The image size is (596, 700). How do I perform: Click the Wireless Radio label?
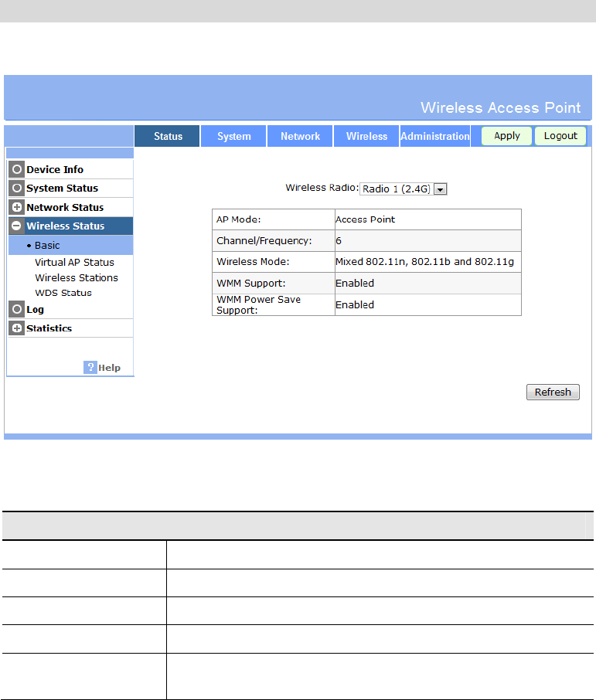click(x=322, y=188)
